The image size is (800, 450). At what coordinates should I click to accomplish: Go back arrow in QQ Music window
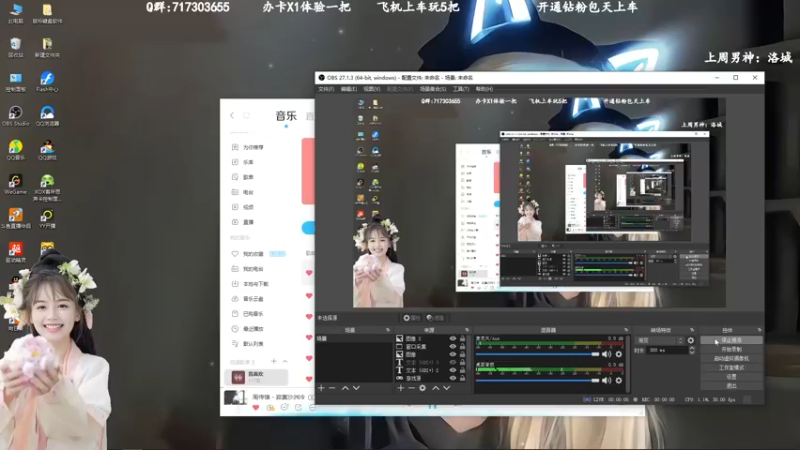pos(232,115)
